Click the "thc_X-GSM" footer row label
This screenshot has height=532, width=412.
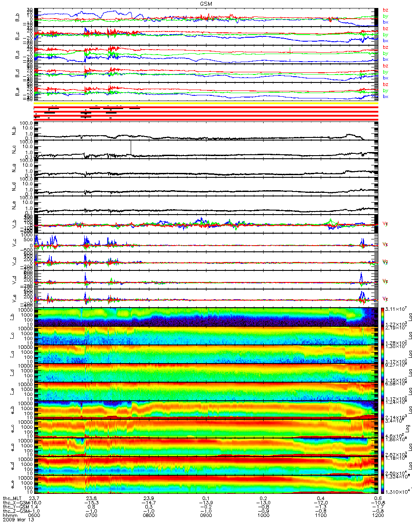[x=16, y=503]
